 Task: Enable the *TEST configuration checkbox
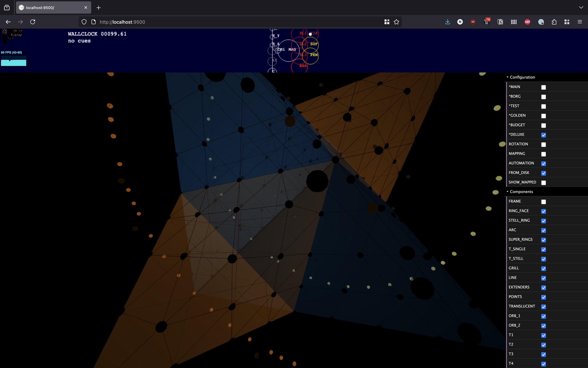(x=544, y=106)
